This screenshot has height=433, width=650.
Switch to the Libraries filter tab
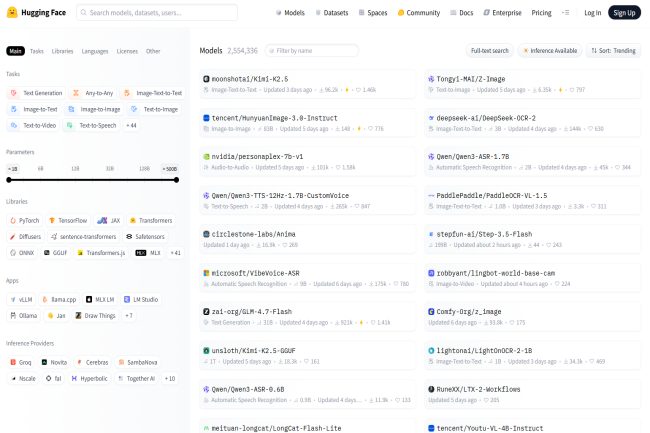click(x=62, y=50)
